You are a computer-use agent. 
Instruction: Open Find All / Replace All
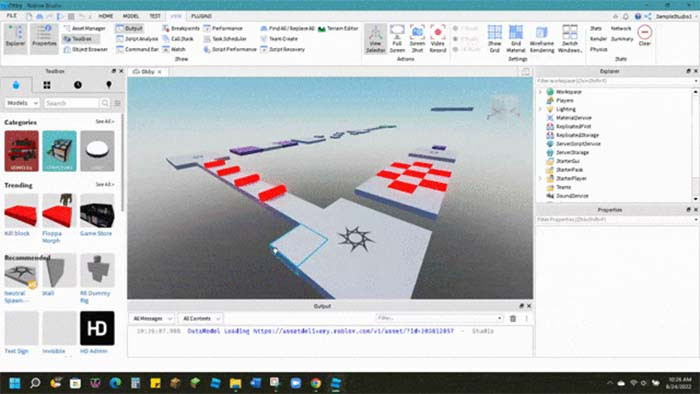click(x=288, y=28)
